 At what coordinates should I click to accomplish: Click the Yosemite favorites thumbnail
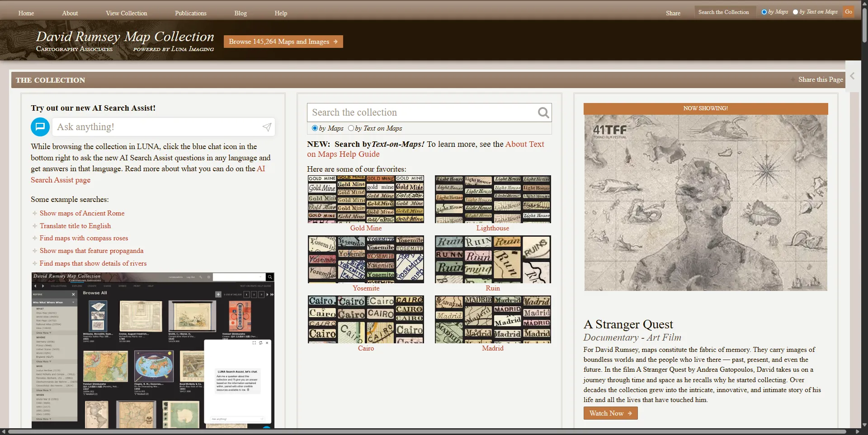[x=366, y=259]
